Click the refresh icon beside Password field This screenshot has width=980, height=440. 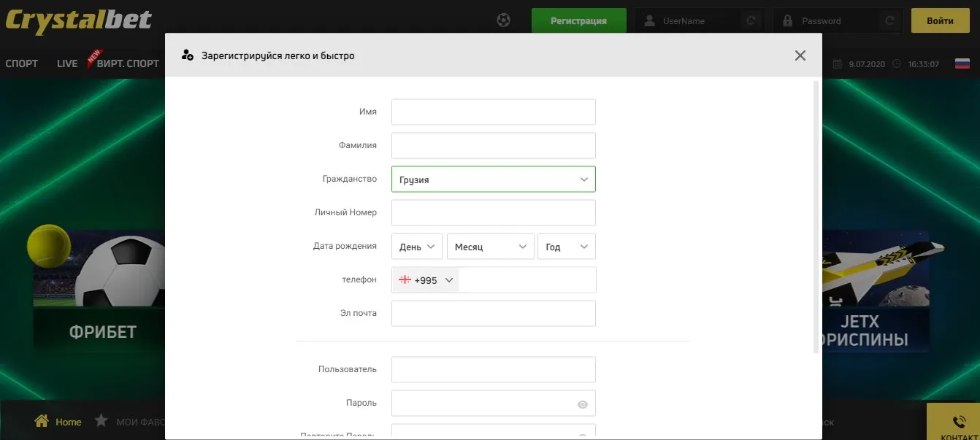pyautogui.click(x=889, y=20)
